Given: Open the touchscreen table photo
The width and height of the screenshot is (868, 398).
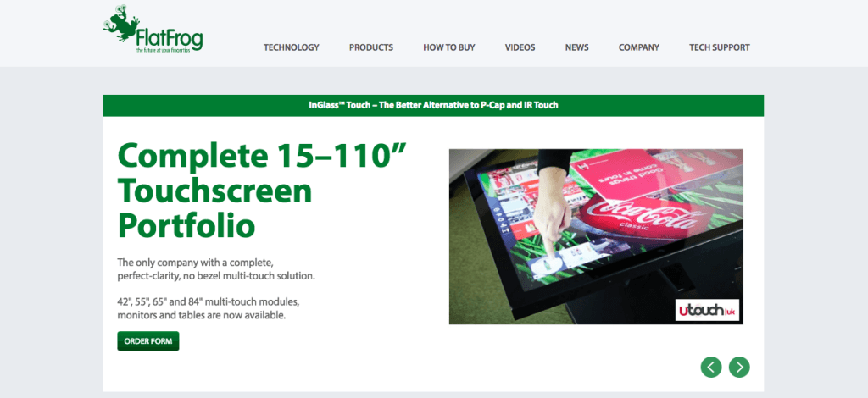Looking at the screenshot, I should click(x=596, y=236).
